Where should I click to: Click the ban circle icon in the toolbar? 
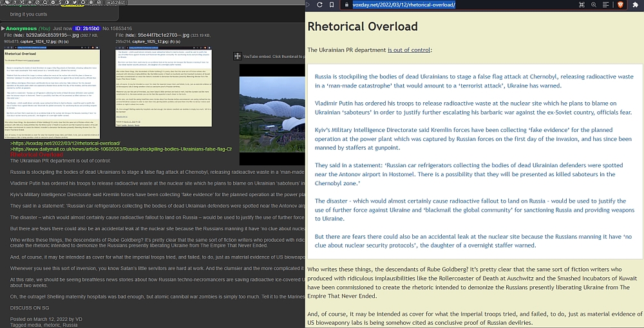37,2
